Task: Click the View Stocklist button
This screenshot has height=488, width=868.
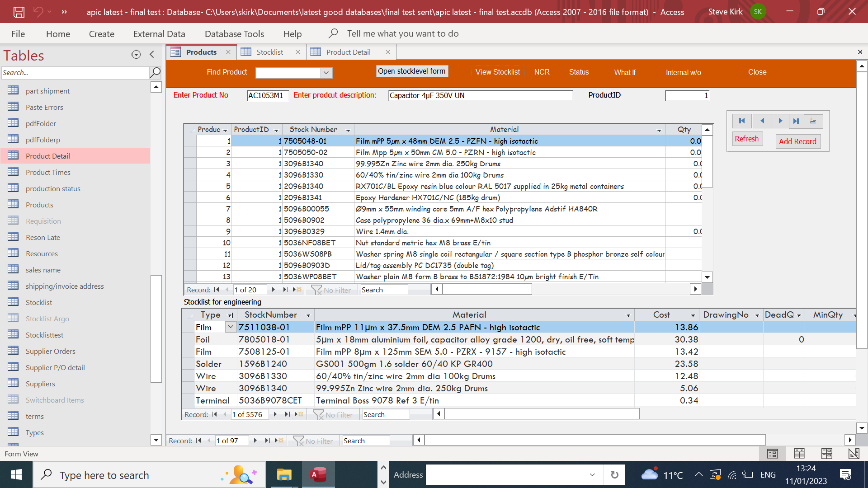Action: coord(497,72)
